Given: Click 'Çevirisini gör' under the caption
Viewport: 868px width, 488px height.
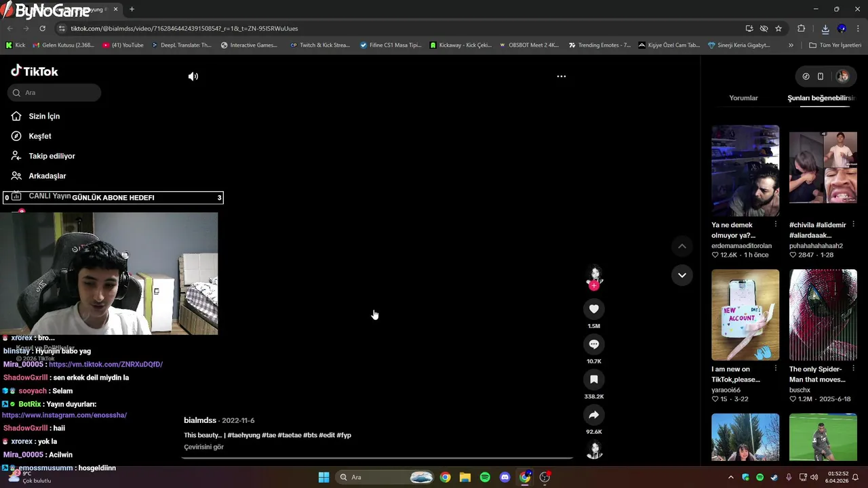Looking at the screenshot, I should pos(203,447).
